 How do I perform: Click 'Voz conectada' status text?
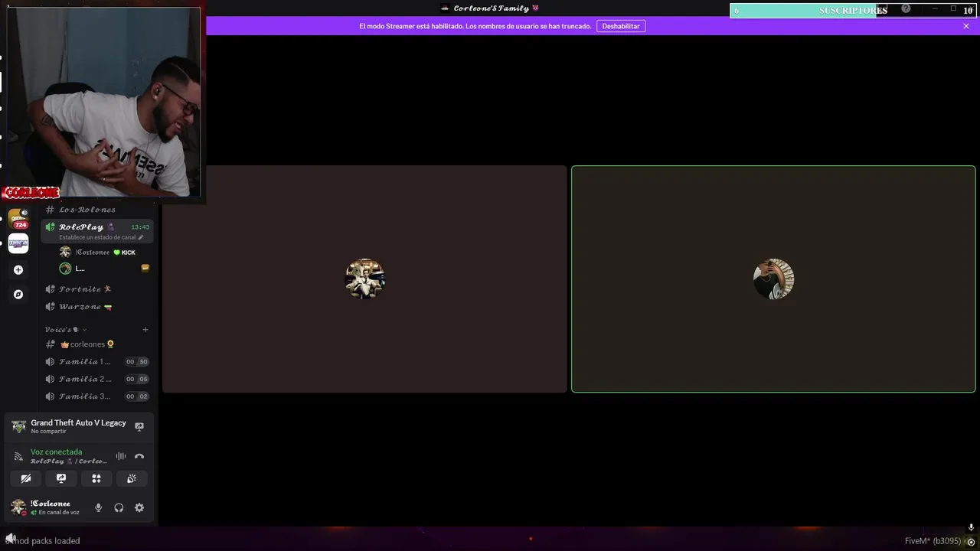tap(56, 452)
